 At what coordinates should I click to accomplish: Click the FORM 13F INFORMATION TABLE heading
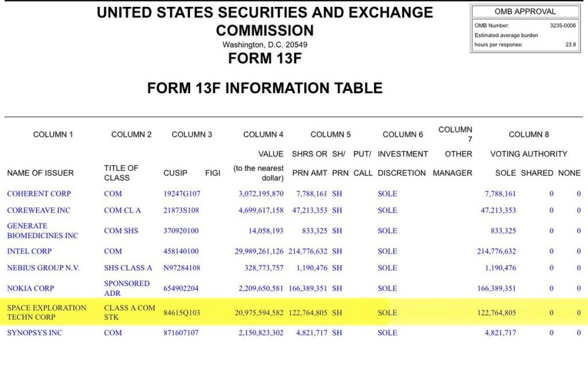[265, 88]
